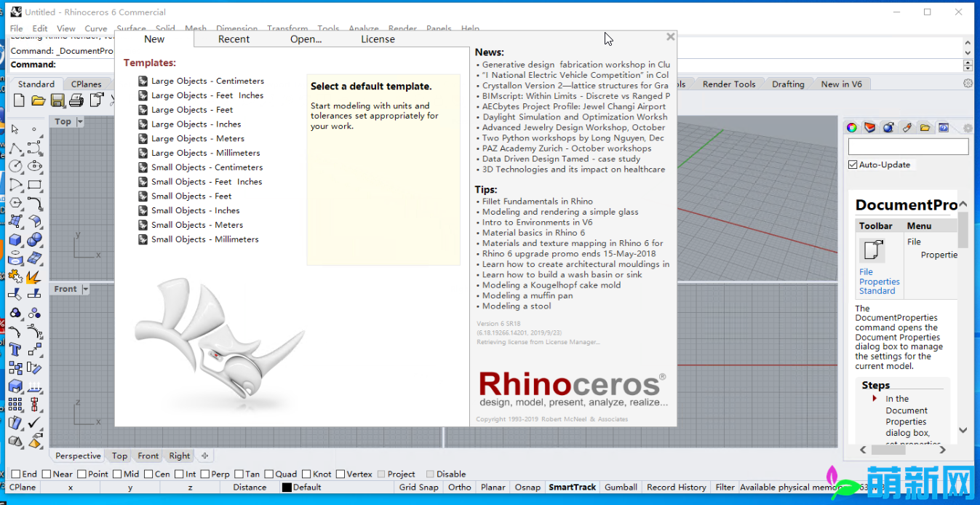Select the Rectangular array tool
Viewport: 980px width, 505px height.
point(15,405)
